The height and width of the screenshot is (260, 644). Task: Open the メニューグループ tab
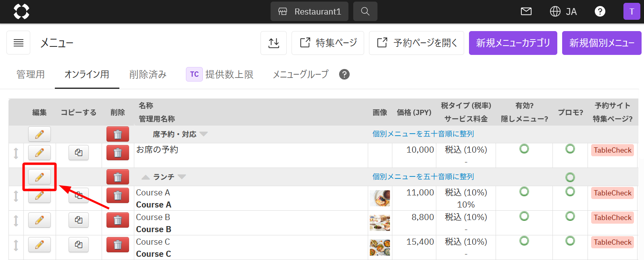pos(300,74)
